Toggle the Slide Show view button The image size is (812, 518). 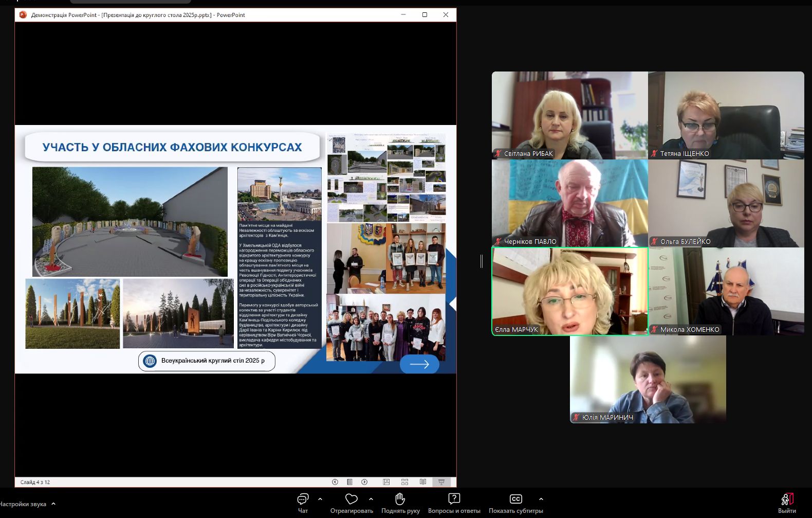(441, 482)
